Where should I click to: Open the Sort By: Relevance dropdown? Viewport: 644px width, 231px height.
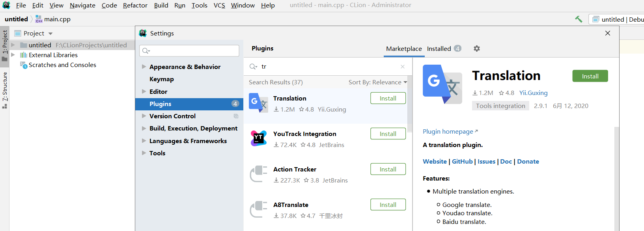click(377, 82)
